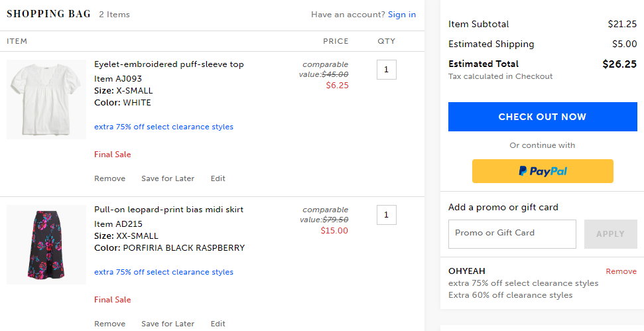The image size is (644, 331).
Task: Open skirt's extra 75% off clearance link
Action: (x=163, y=272)
